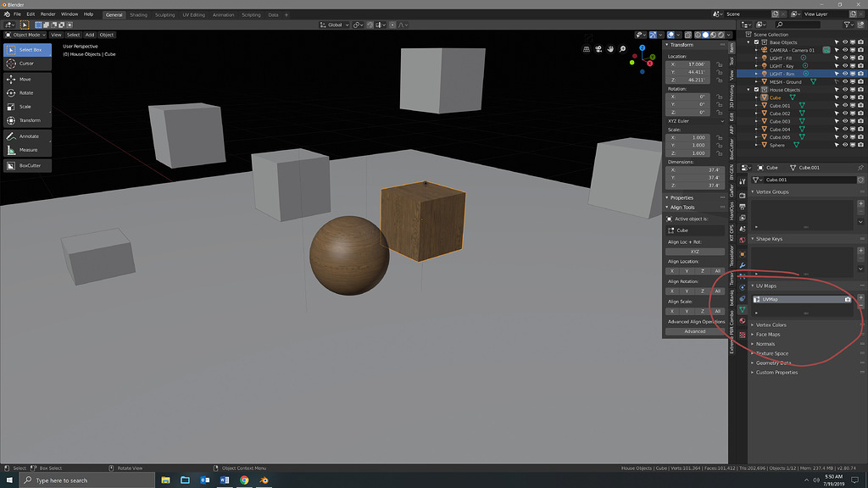Pick the Annotate tool
Image resolution: width=868 pixels, height=488 pixels.
[27, 136]
